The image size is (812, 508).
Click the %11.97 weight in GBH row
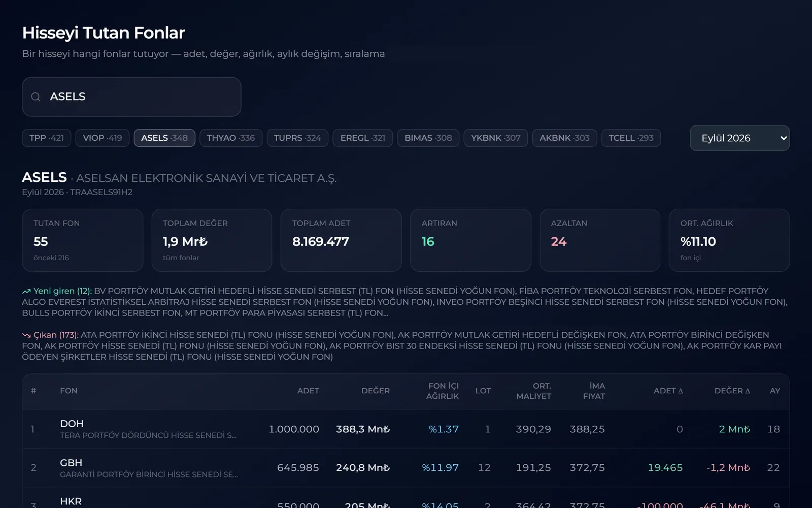[x=440, y=468]
